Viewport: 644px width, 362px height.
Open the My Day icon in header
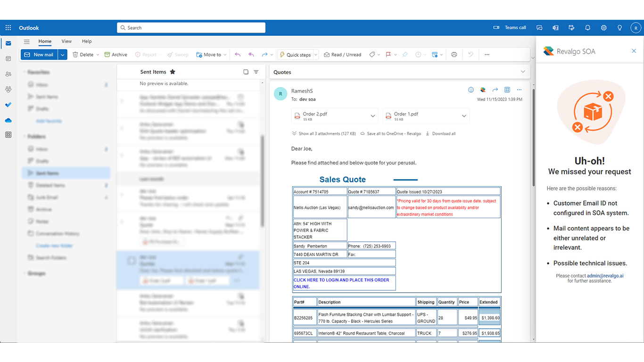pyautogui.click(x=571, y=28)
